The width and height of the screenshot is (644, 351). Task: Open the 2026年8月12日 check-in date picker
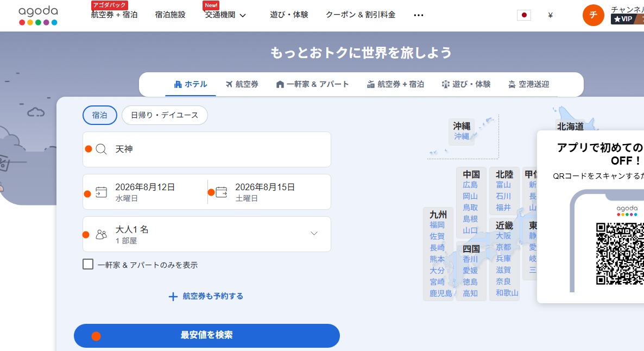(145, 192)
